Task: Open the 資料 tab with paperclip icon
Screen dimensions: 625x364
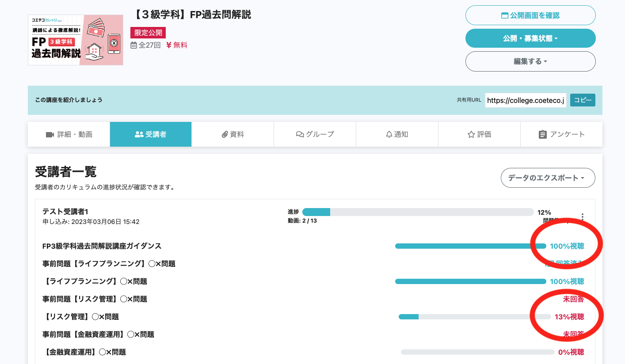Action: (x=232, y=134)
